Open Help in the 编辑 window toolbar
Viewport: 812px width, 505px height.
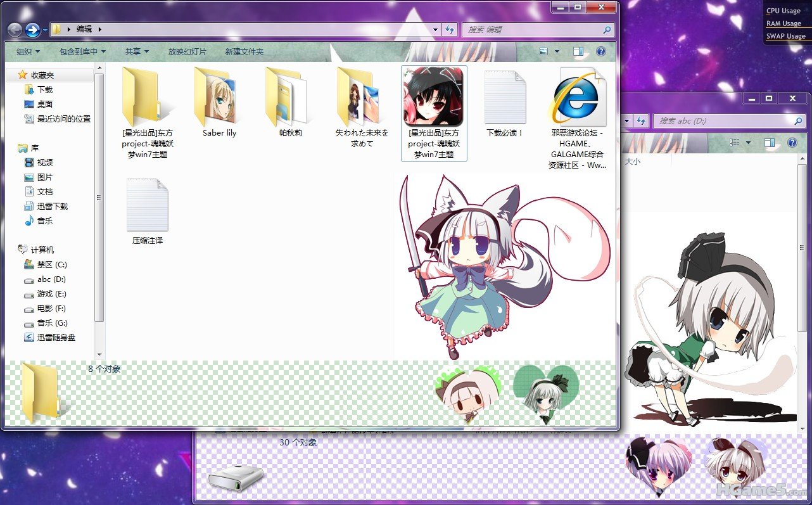click(601, 51)
